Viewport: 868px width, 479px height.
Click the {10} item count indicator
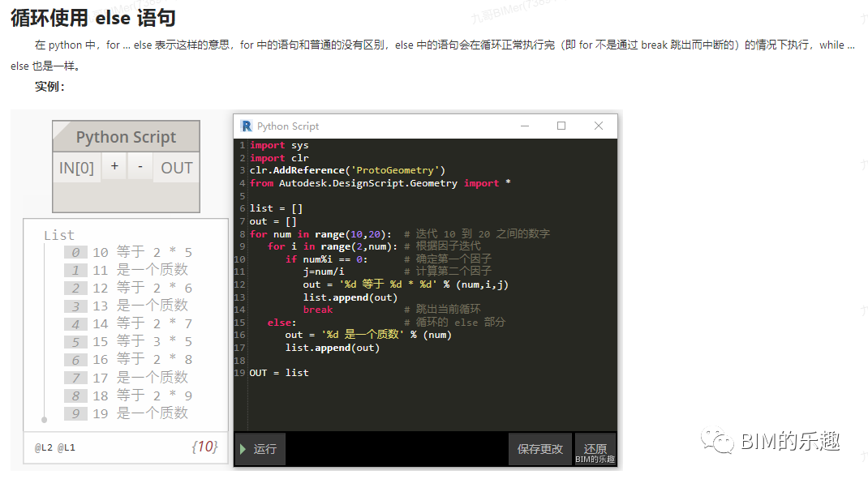pos(204,446)
